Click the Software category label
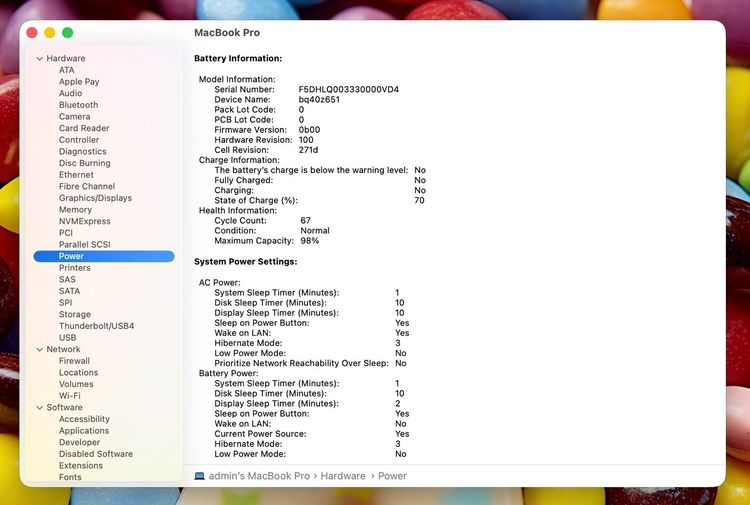Image resolution: width=750 pixels, height=505 pixels. [64, 407]
